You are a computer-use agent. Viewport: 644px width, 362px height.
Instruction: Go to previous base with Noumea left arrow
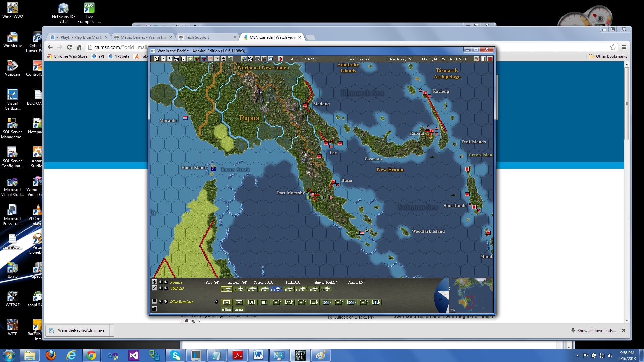pos(161,282)
